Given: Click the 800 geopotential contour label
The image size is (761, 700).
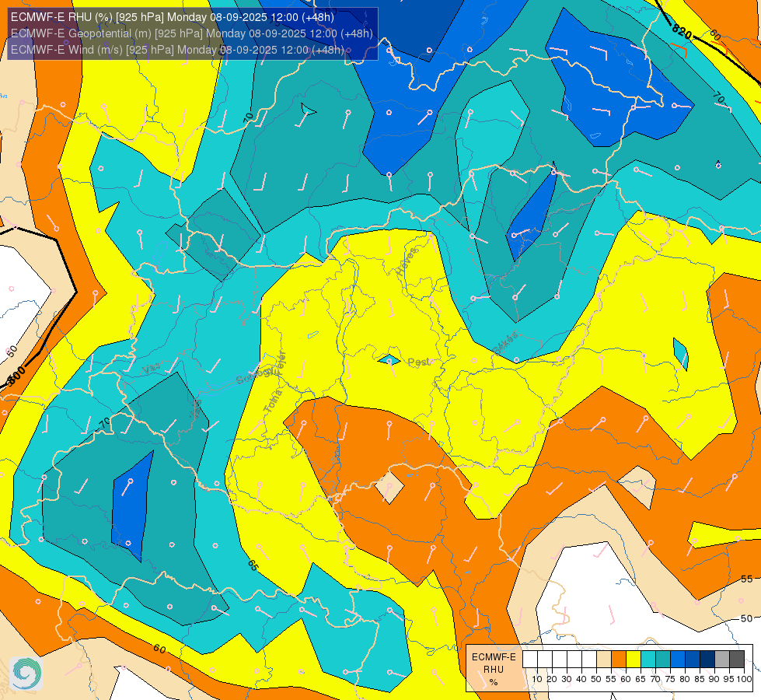Looking at the screenshot, I should pos(16,376).
